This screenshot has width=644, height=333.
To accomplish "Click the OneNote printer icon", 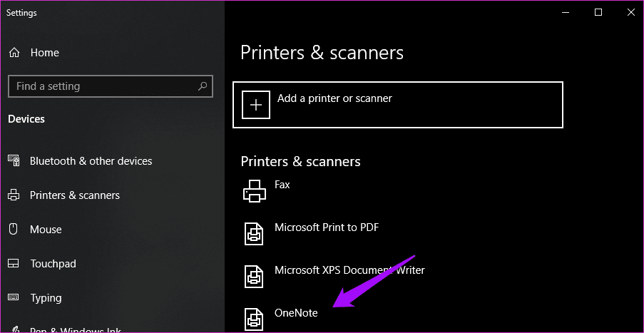I will pyautogui.click(x=254, y=319).
